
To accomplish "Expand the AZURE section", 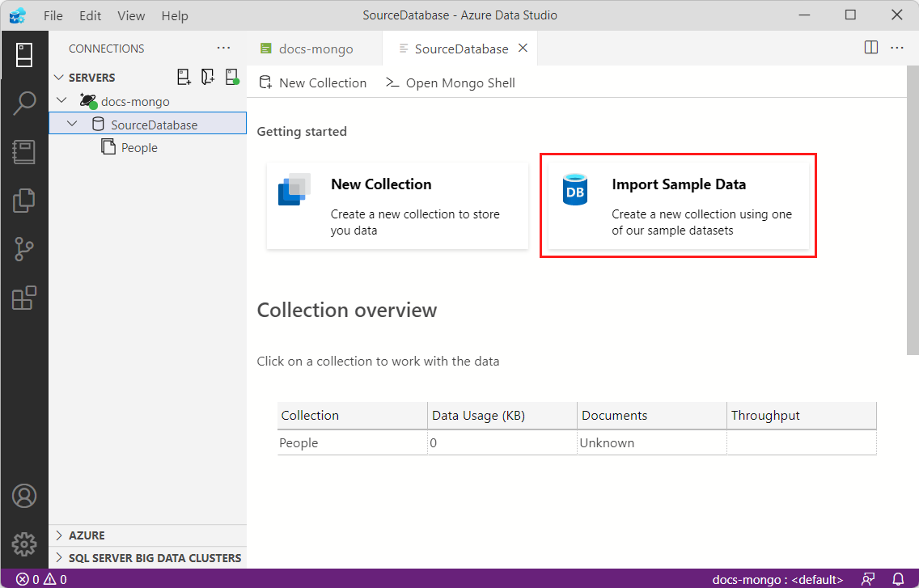I will point(58,535).
